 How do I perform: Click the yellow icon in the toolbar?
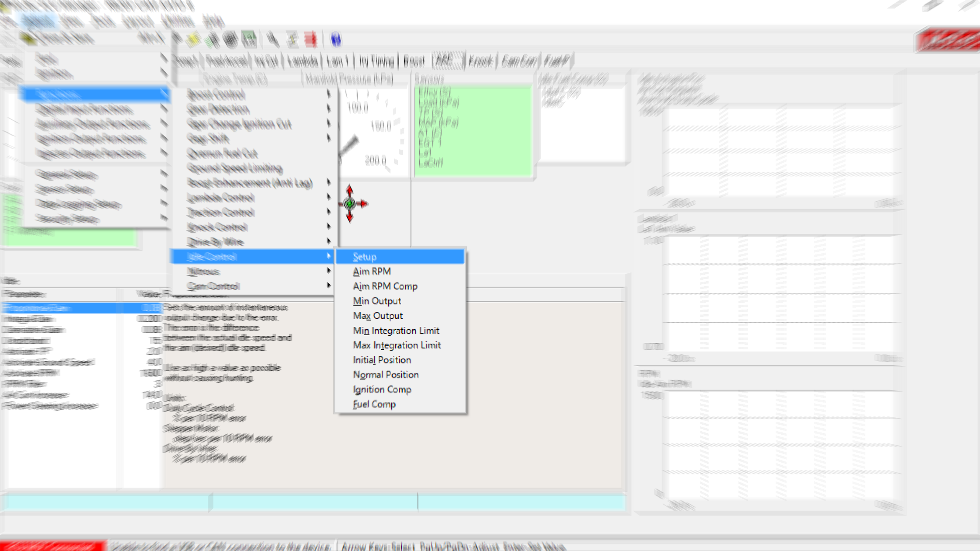click(194, 39)
